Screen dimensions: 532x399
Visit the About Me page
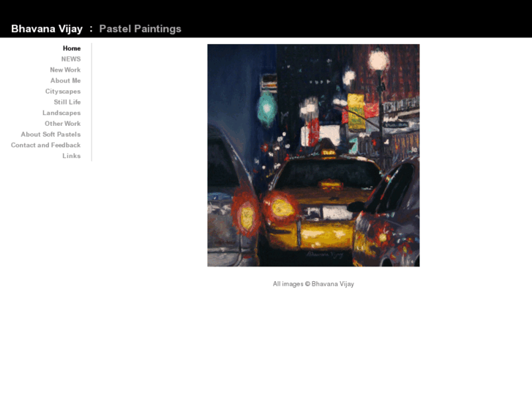coord(65,81)
